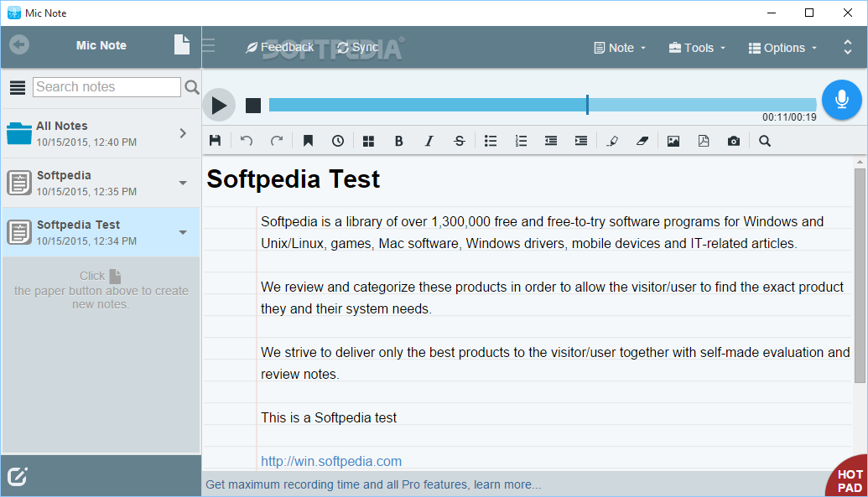Screen dimensions: 868x497
Task: Seek within the audio progress bar
Action: tap(543, 105)
